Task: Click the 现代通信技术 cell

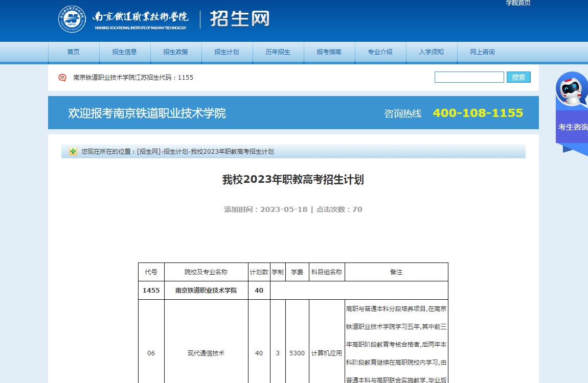Action: click(206, 353)
